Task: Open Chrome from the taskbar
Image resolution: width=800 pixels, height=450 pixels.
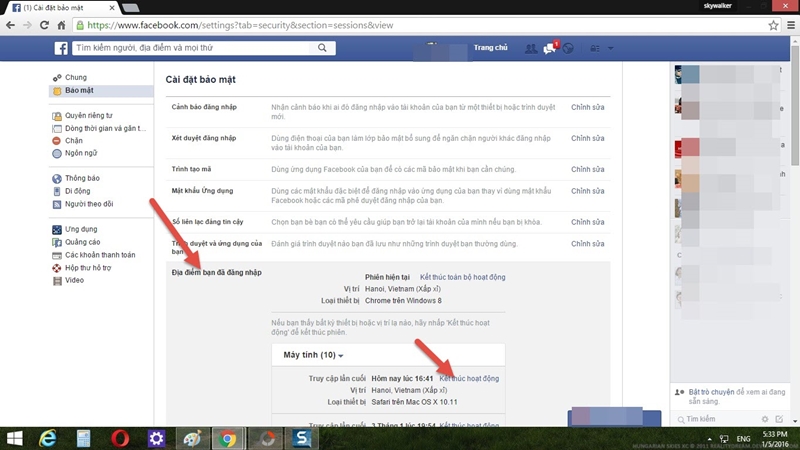Action: pos(228,438)
